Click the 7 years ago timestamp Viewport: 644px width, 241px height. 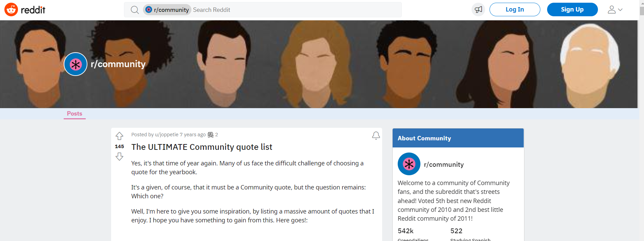click(x=193, y=135)
